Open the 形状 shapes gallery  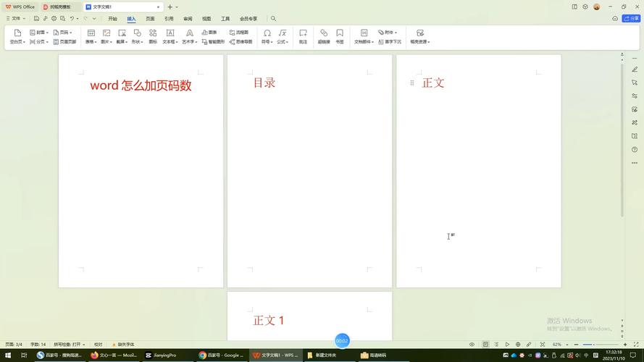click(x=137, y=36)
